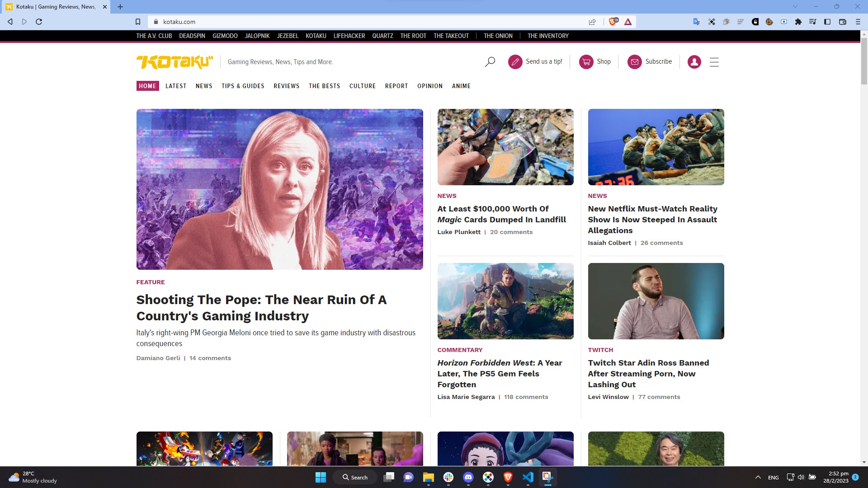
Task: Click the Brave Rewards triangle icon
Action: click(x=627, y=21)
